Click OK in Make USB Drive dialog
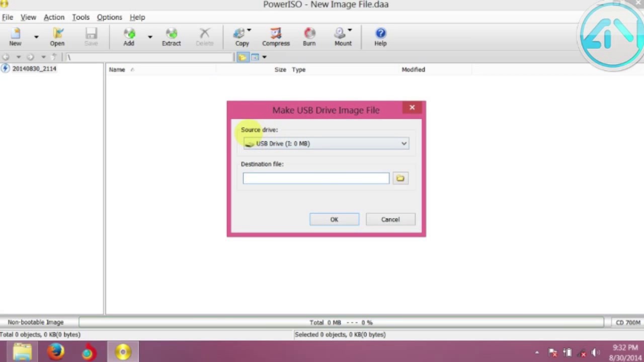The height and width of the screenshot is (362, 644). [334, 219]
